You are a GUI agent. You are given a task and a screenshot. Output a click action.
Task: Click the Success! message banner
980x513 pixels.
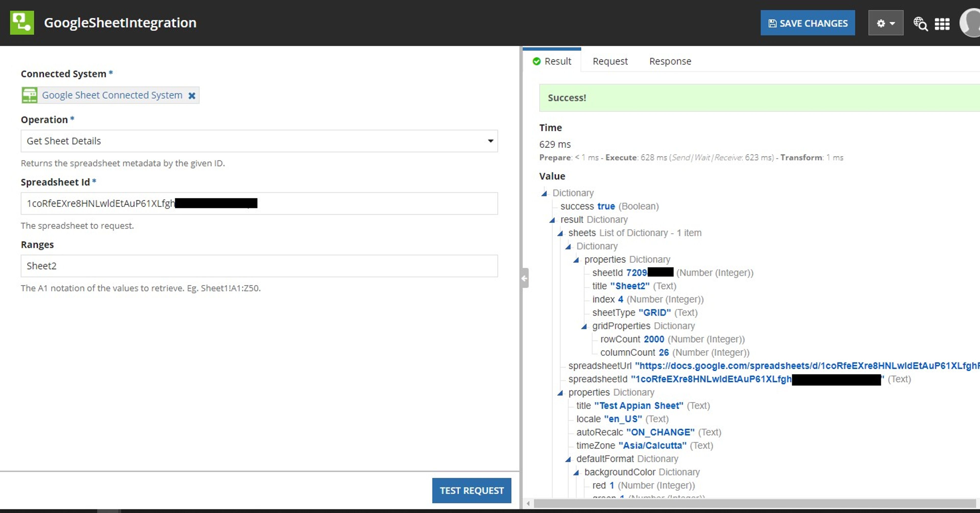pyautogui.click(x=759, y=98)
